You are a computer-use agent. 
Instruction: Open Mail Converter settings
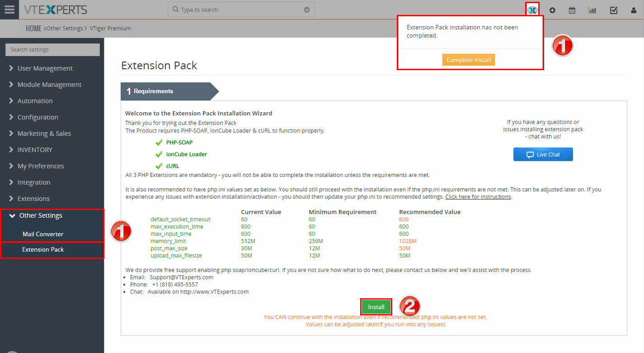(x=43, y=234)
